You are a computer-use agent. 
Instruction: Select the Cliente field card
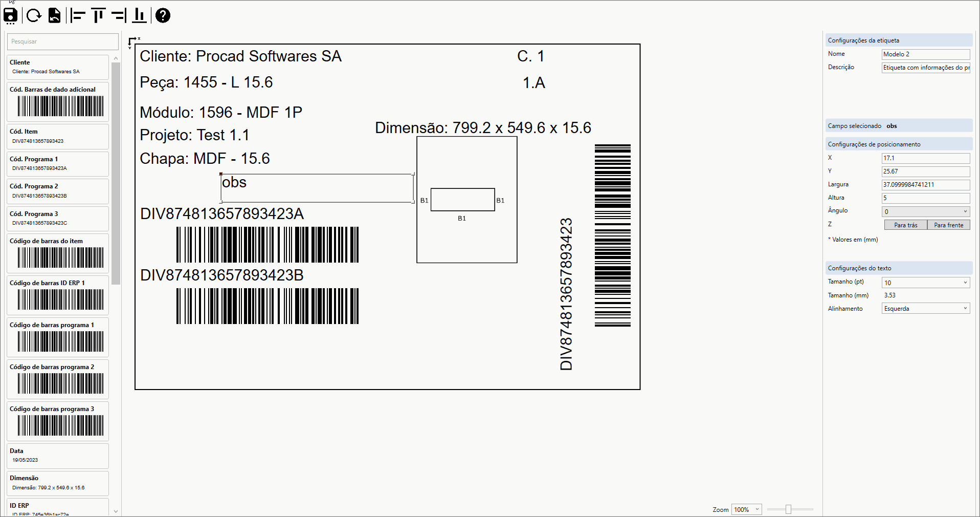58,67
